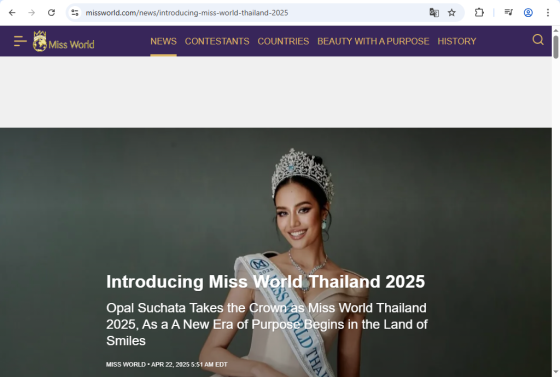Select the NEWS nav item
Image resolution: width=560 pixels, height=377 pixels.
pos(163,41)
